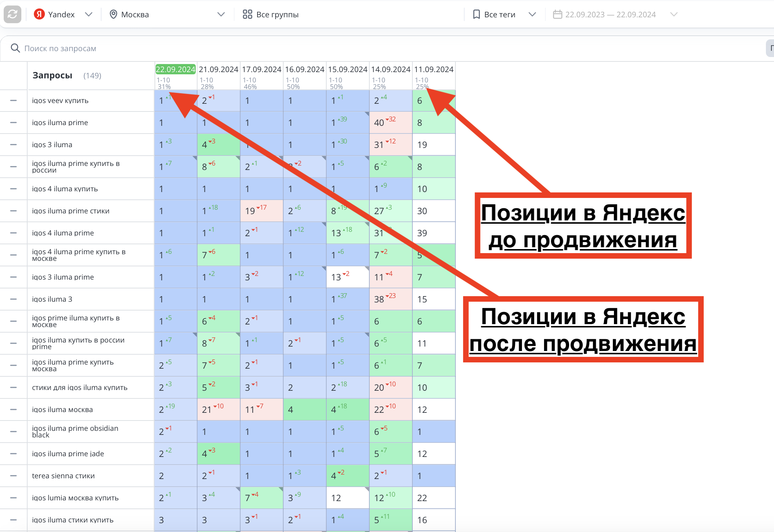Click position 6 for iqos veev купить on 11.09
774x532 pixels.
point(434,100)
